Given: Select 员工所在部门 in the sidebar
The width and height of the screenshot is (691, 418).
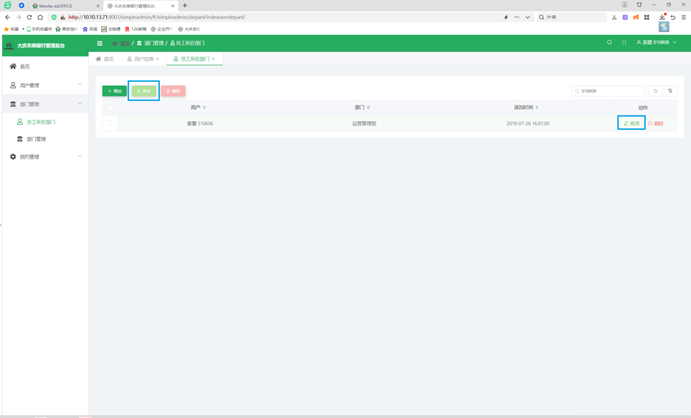Looking at the screenshot, I should (x=40, y=122).
